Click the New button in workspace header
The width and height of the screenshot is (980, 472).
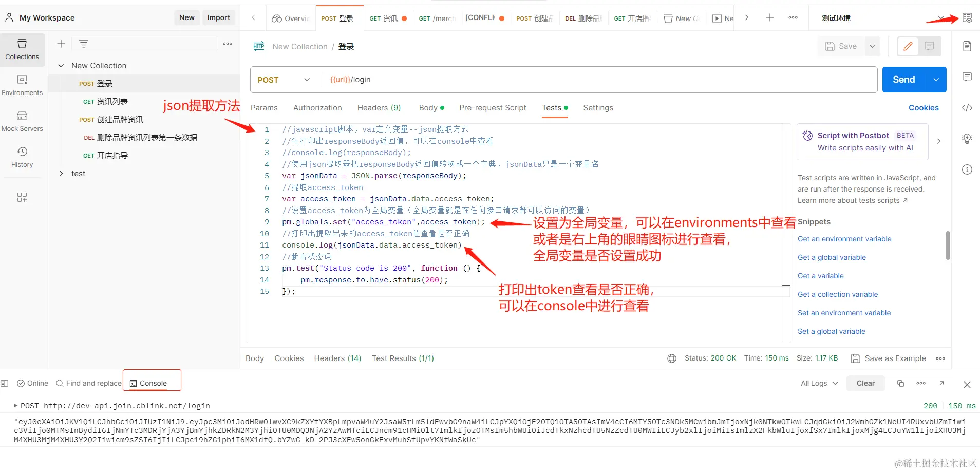point(186,17)
